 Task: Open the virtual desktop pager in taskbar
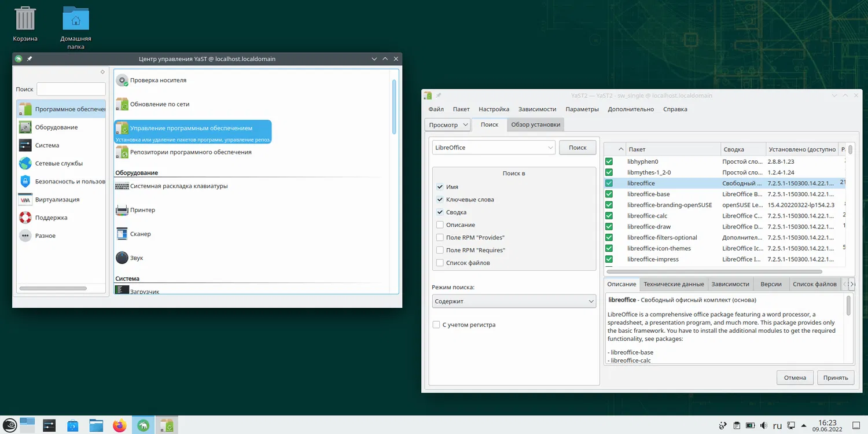(27, 426)
